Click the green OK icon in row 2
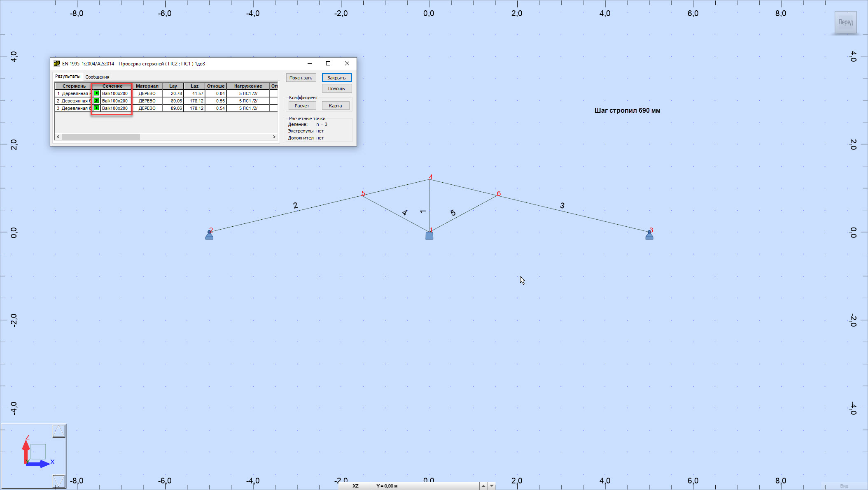This screenshot has height=490, width=868. (x=96, y=101)
